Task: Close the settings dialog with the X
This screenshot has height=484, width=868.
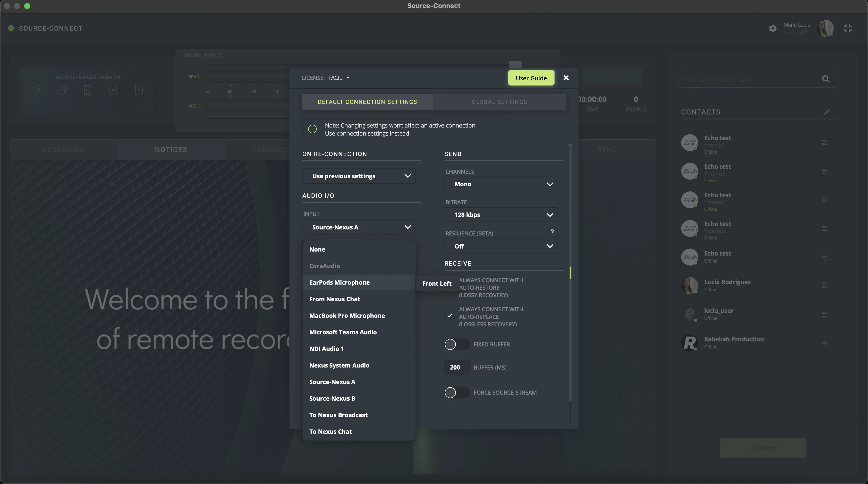Action: click(x=566, y=78)
